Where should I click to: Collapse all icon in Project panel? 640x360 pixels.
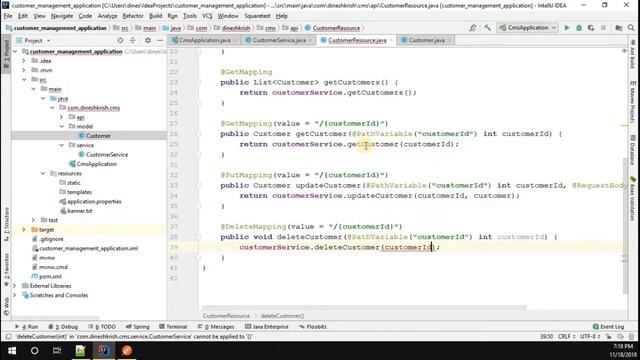(133, 40)
